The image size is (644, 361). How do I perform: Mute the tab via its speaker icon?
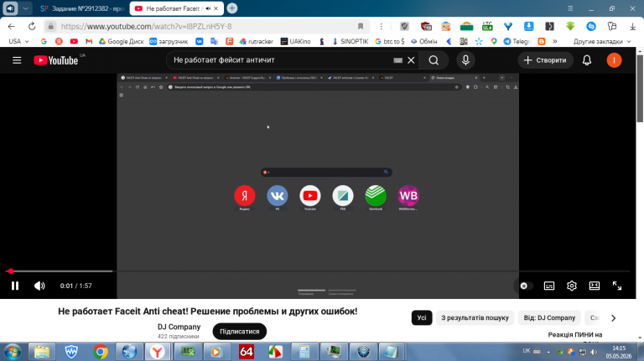[x=208, y=8]
